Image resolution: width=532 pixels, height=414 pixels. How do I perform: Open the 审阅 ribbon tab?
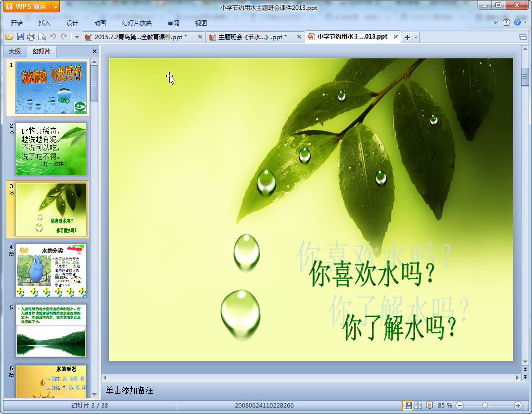pos(173,23)
